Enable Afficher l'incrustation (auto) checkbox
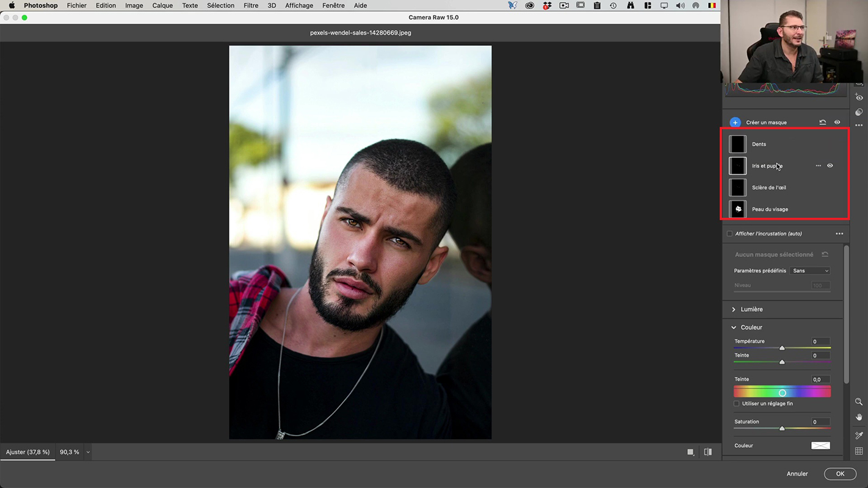This screenshot has width=868, height=488. (x=729, y=234)
